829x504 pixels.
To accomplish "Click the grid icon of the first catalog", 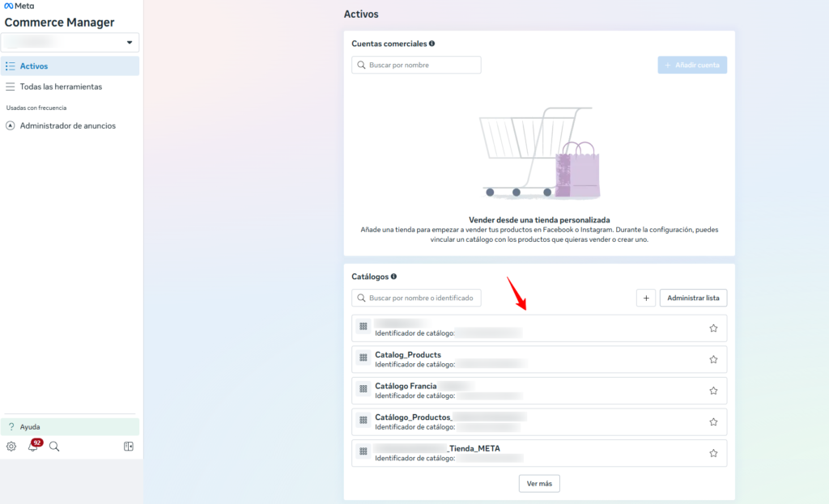I will click(363, 327).
